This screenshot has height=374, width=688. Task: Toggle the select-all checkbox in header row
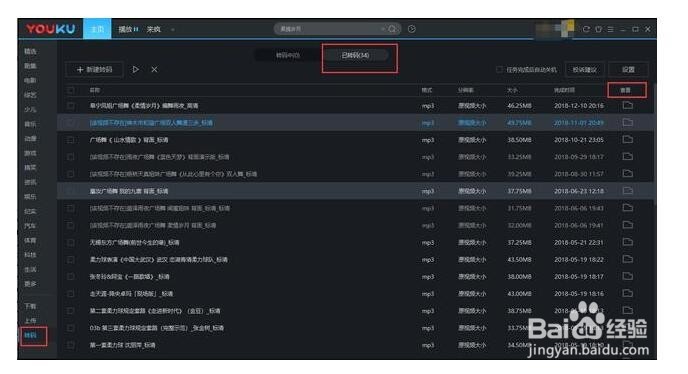71,90
